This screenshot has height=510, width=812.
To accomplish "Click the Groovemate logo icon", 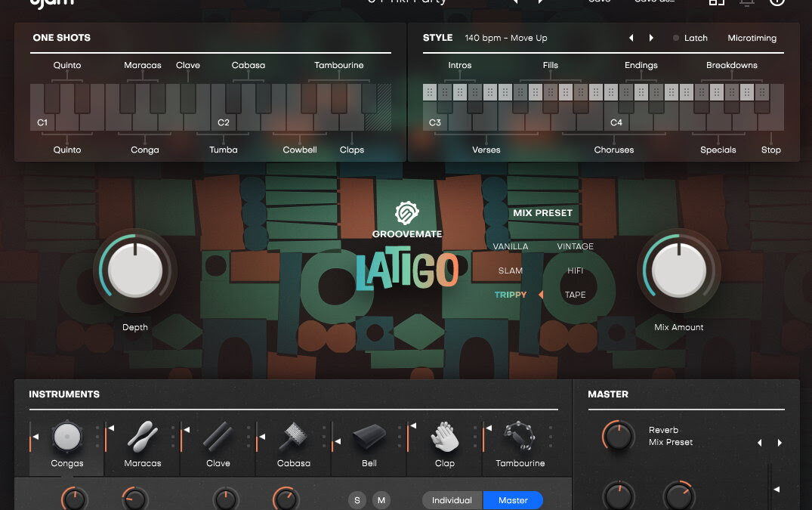I will [406, 213].
